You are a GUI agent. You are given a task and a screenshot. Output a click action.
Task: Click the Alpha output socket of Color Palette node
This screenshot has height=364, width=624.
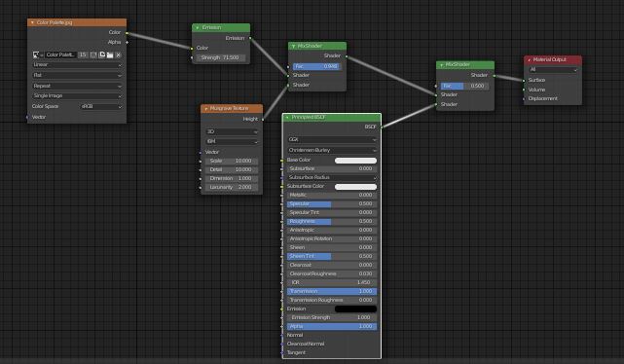click(x=127, y=42)
